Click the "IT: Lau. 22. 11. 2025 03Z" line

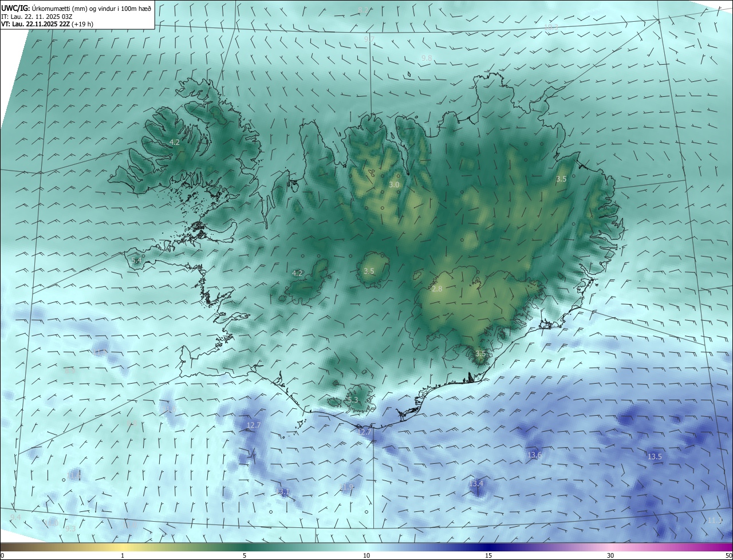36,16
